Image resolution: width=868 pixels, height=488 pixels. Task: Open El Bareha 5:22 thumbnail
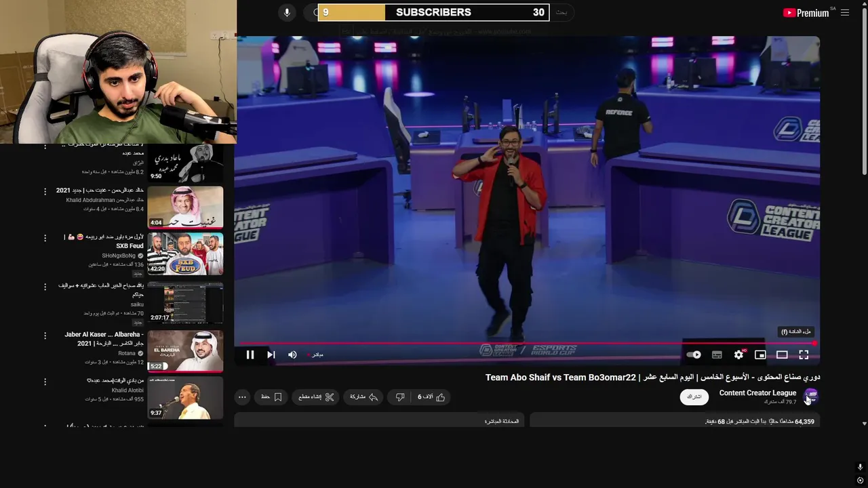[185, 351]
